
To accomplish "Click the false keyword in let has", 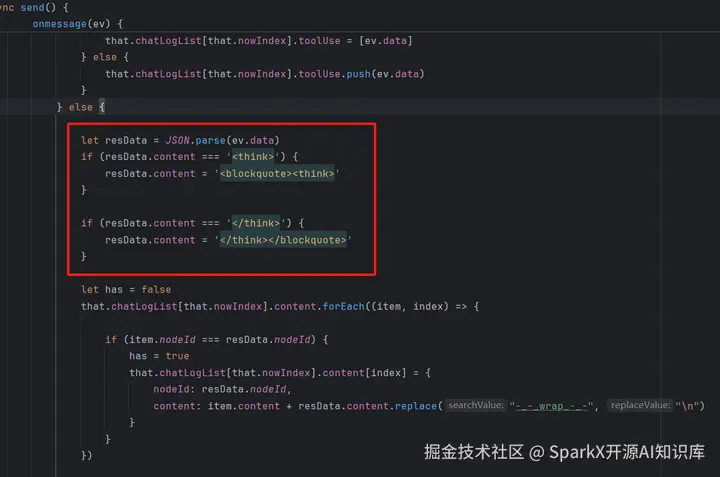I will pos(156,289).
